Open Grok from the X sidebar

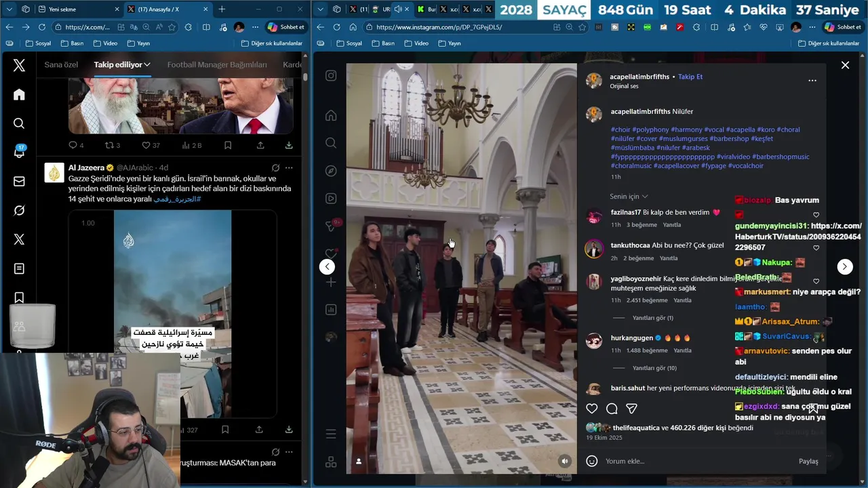pyautogui.click(x=19, y=211)
